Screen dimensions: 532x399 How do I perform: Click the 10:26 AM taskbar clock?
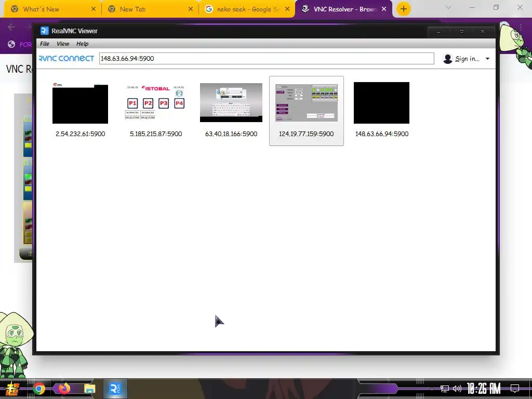point(484,389)
